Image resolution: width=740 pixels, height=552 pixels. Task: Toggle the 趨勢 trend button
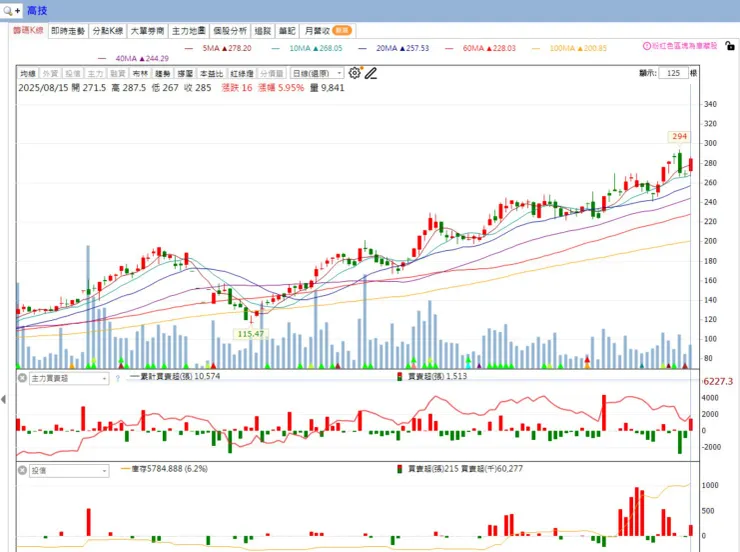coord(163,74)
